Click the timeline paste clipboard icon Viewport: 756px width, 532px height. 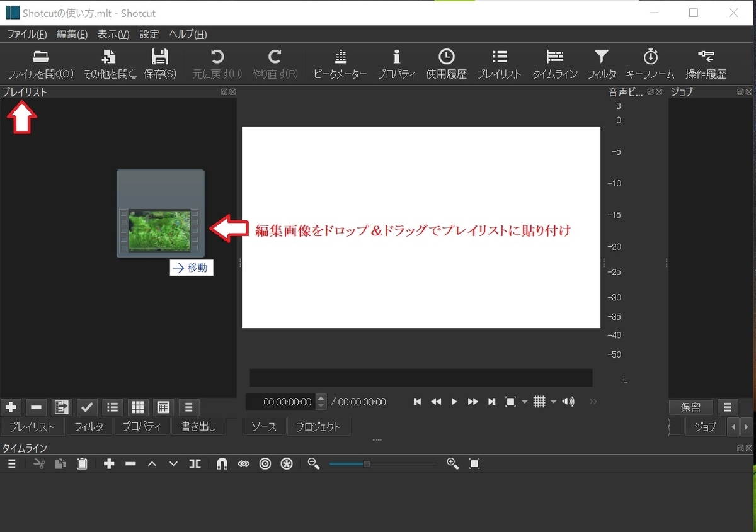[82, 464]
